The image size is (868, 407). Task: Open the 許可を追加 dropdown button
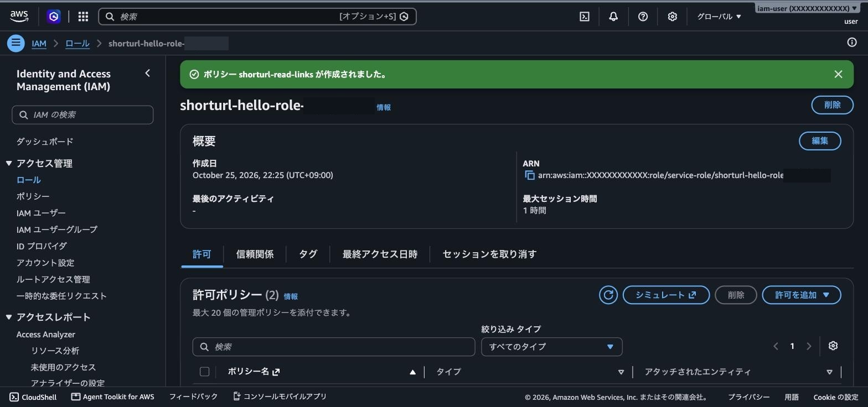pyautogui.click(x=802, y=295)
